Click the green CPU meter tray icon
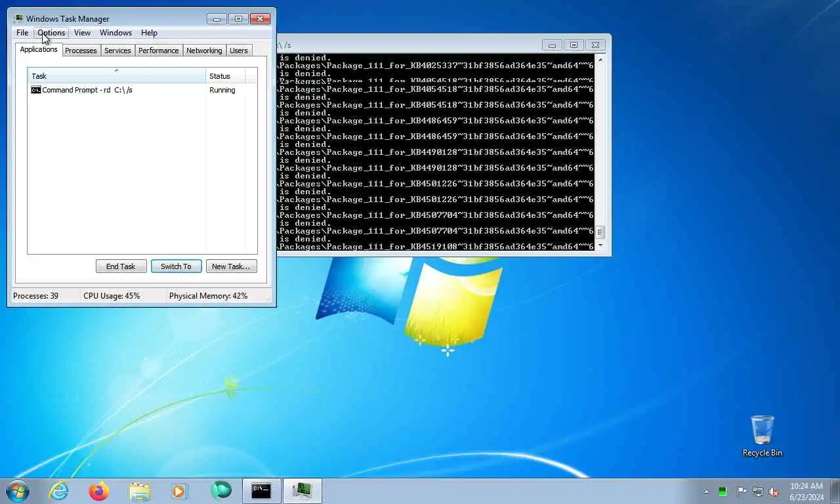The width and height of the screenshot is (840, 504). [x=723, y=492]
